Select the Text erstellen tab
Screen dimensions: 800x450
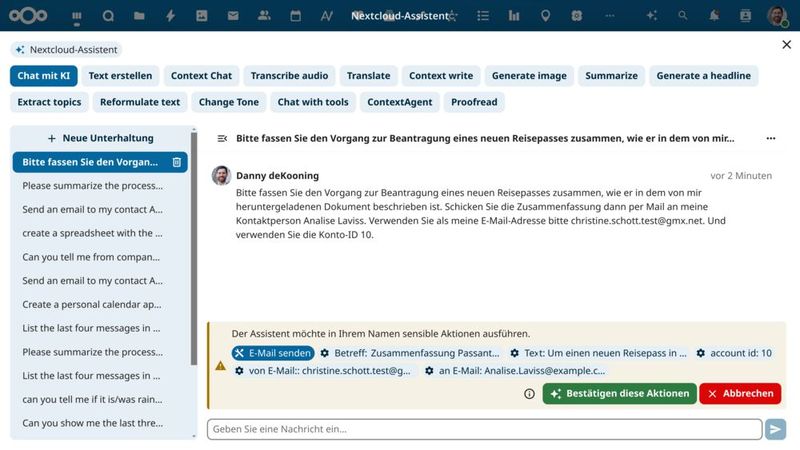pos(120,76)
